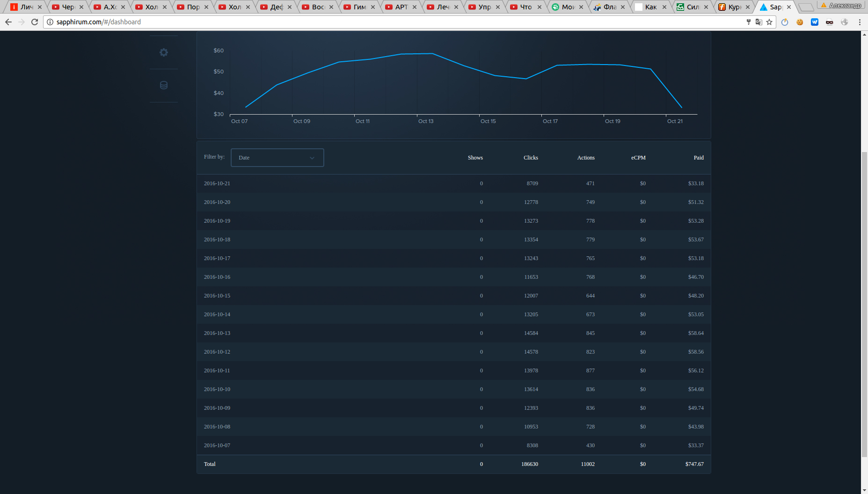
Task: Sort by the Actions column header
Action: (x=586, y=158)
